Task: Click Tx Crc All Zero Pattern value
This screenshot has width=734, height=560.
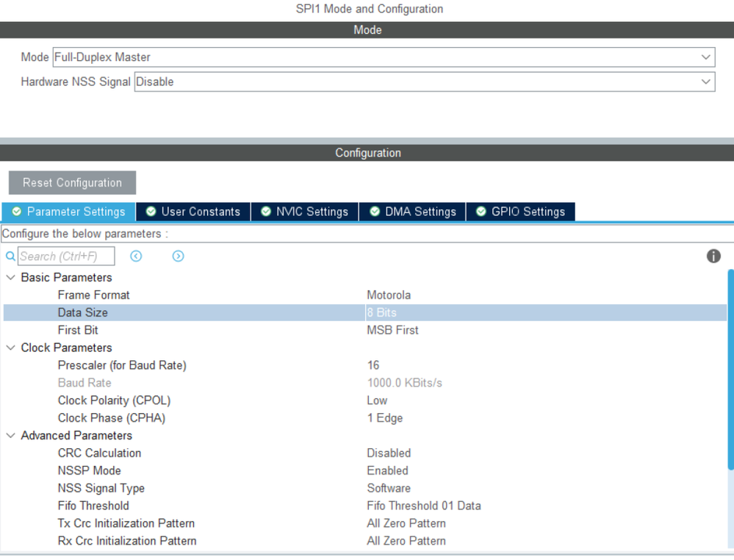Action: pyautogui.click(x=406, y=523)
